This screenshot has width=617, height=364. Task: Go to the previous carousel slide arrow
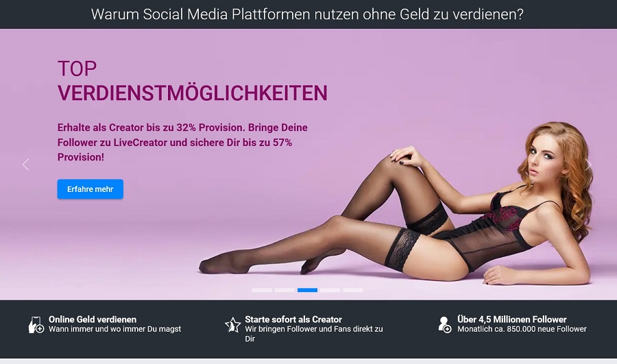[26, 165]
